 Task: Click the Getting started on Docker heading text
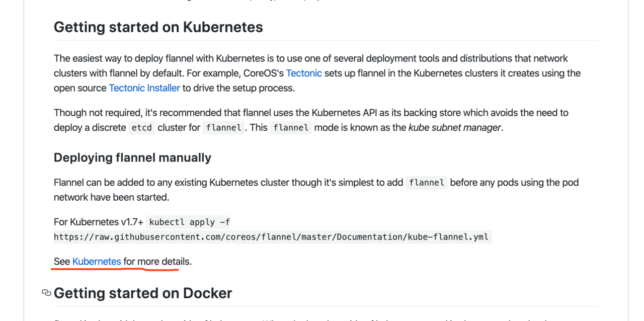click(x=143, y=293)
